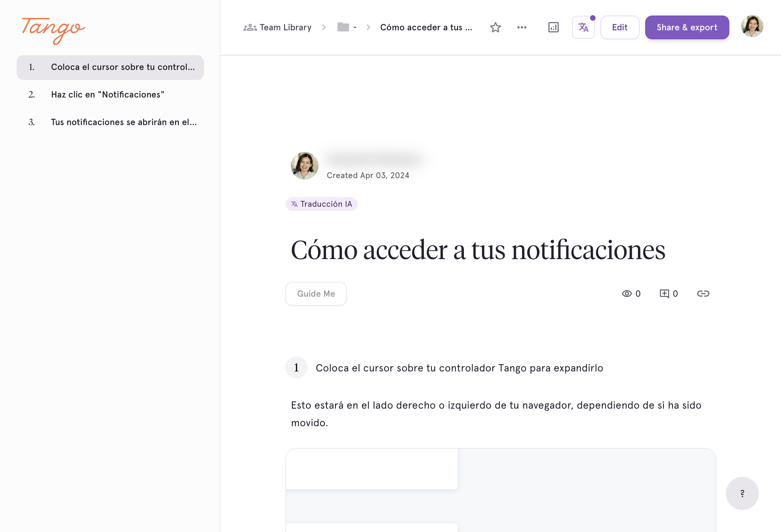Click the translate language icon
Screen dimensions: 781x532
tap(583, 27)
